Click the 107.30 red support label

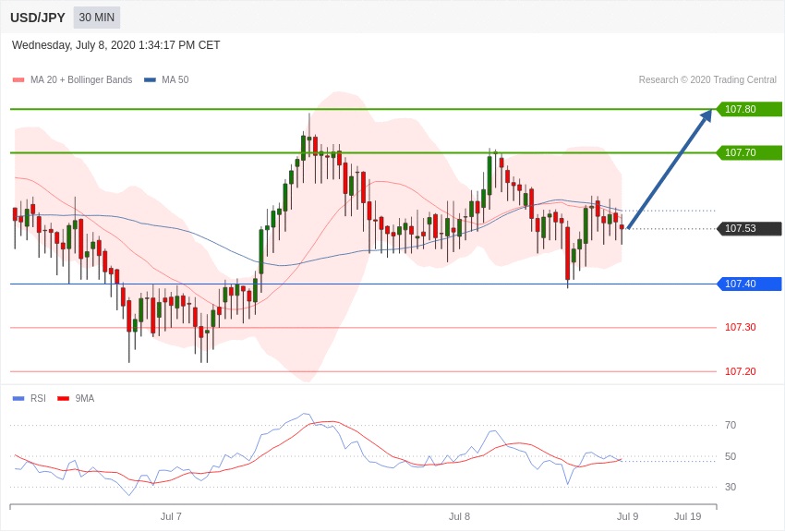coord(740,327)
